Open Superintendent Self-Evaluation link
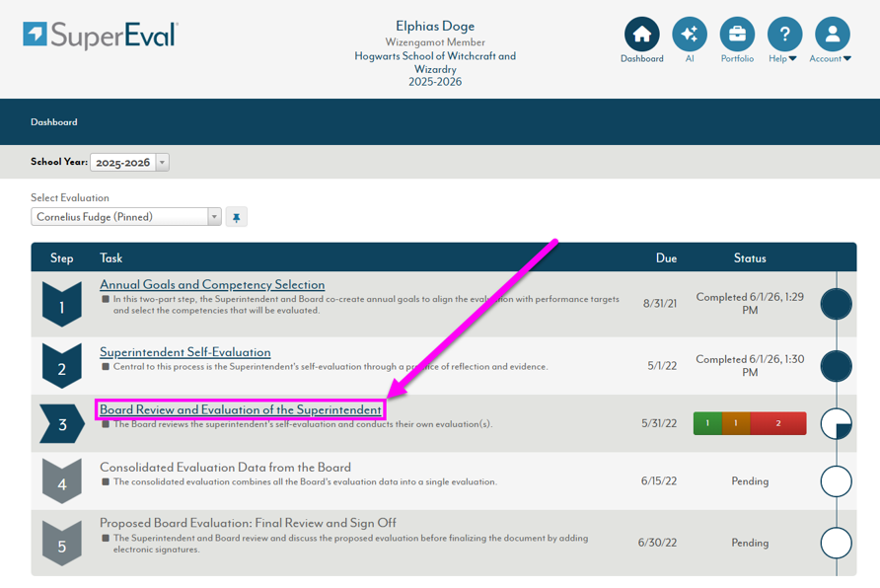 click(x=185, y=352)
